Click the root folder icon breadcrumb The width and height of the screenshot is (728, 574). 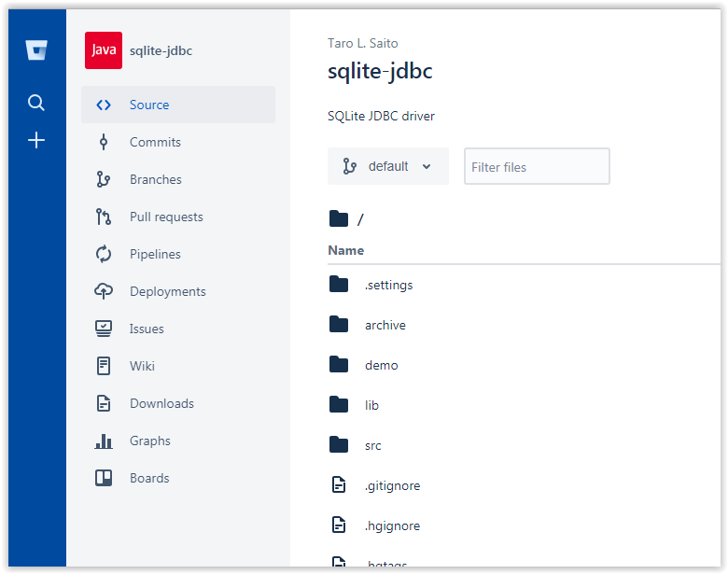click(339, 218)
